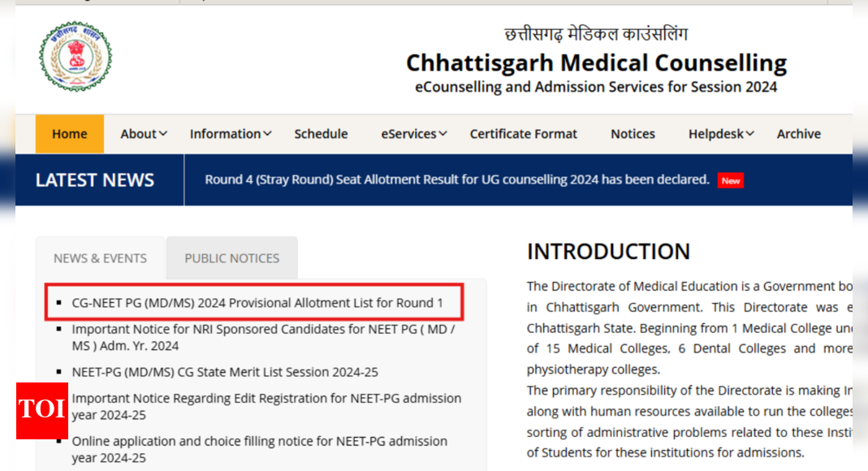The width and height of the screenshot is (868, 471).
Task: Open the Schedule menu item
Action: tap(321, 134)
